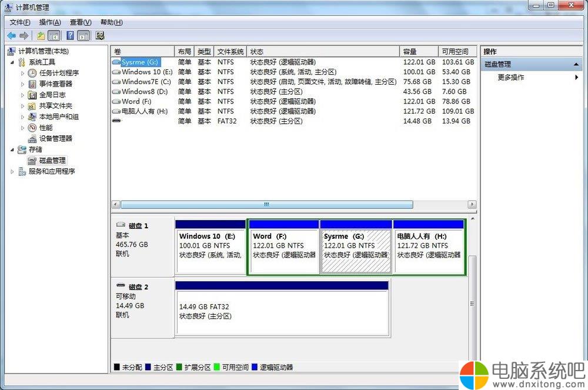588x390 pixels.
Task: Select the 14.49 GB FAT32 partition block
Action: click(x=282, y=309)
